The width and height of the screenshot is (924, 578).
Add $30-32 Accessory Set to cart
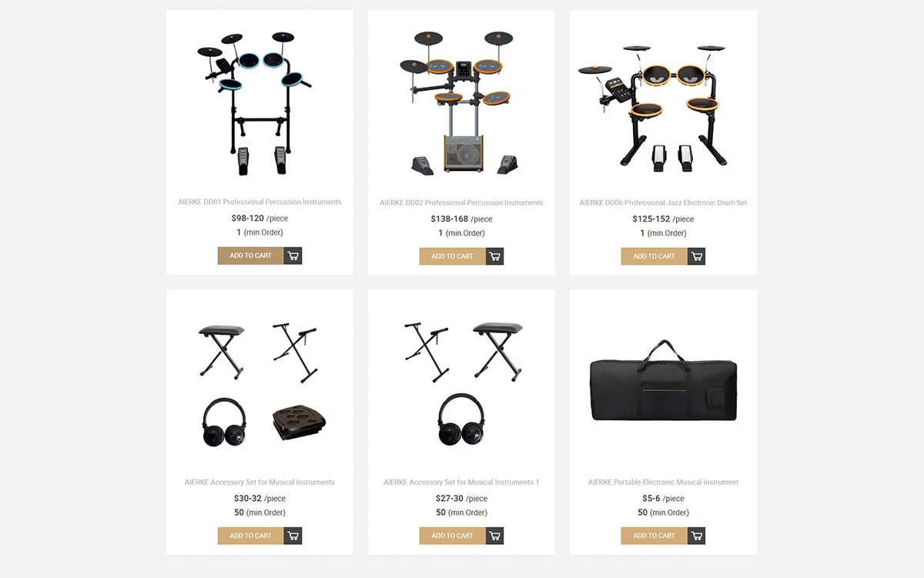click(250, 536)
